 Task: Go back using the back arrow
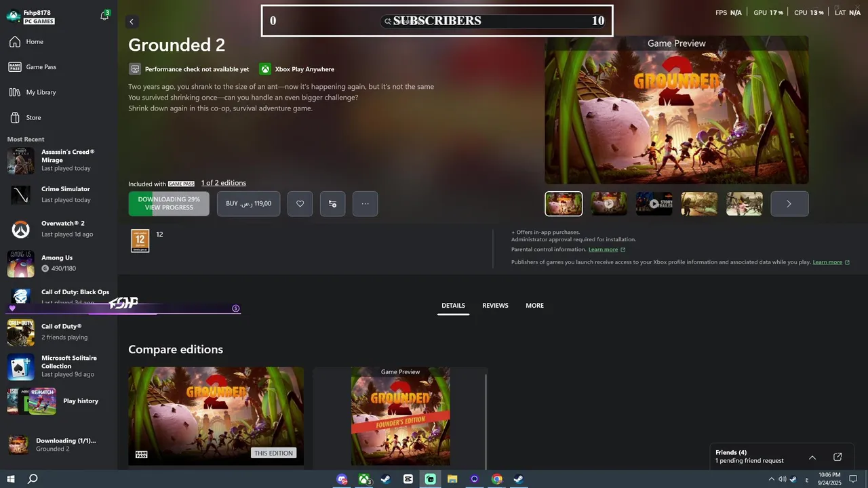click(x=132, y=22)
